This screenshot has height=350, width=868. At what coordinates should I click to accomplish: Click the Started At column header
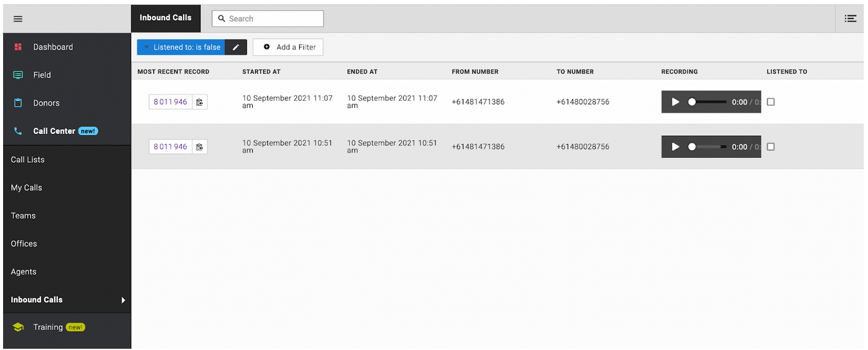coord(261,72)
